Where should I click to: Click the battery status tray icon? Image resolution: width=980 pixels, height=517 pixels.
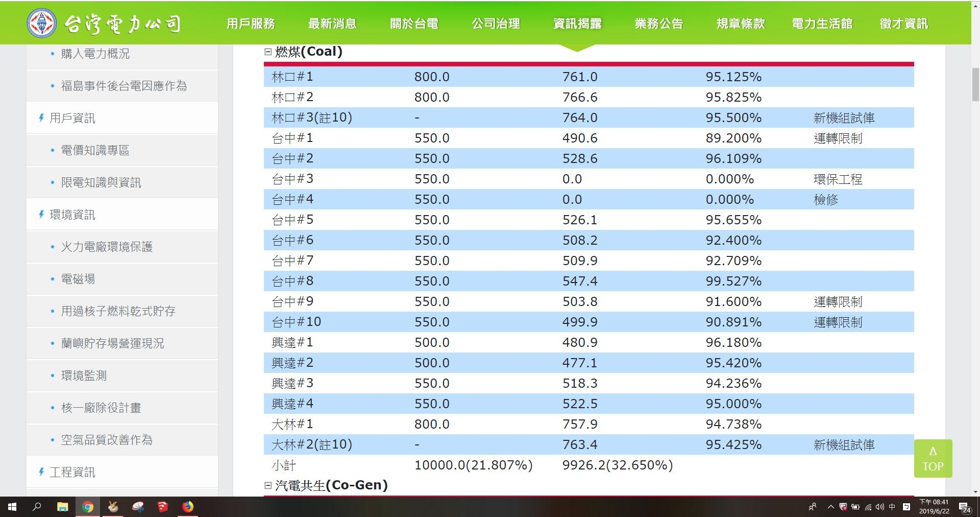pos(855,507)
